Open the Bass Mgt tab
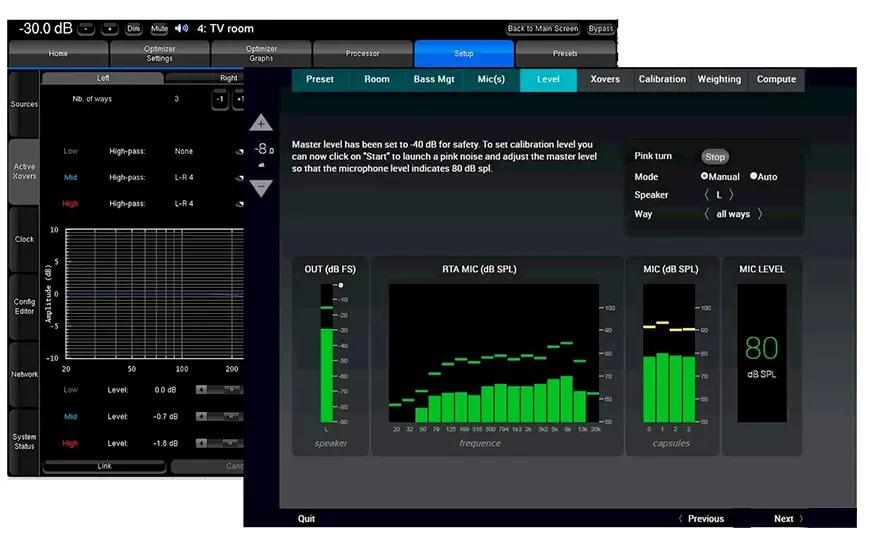 (x=433, y=80)
